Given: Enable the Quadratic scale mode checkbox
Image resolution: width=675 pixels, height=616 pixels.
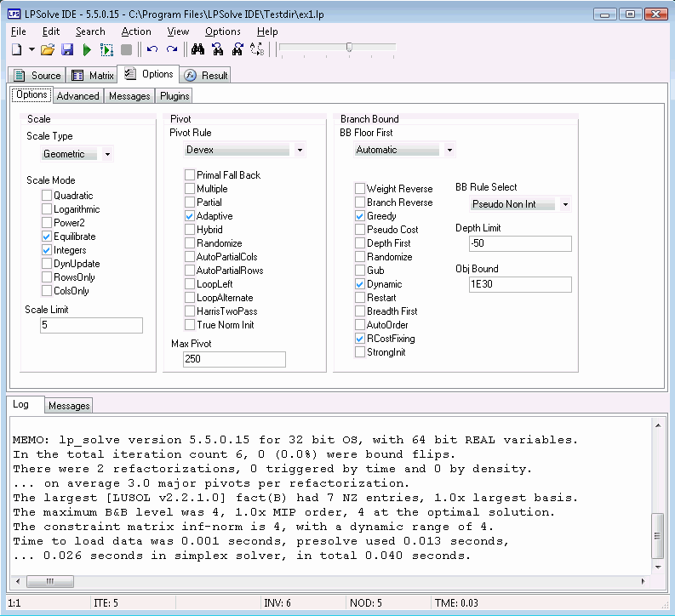Looking at the screenshot, I should point(47,196).
